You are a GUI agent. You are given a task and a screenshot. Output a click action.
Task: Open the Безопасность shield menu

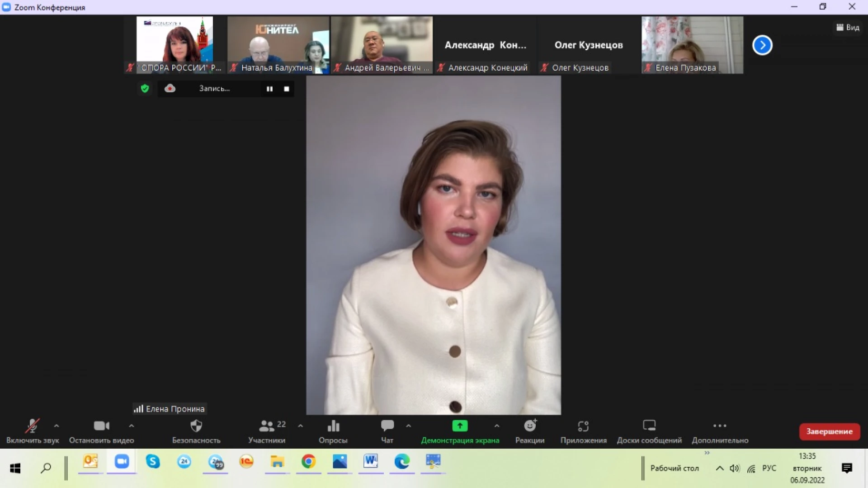tap(196, 431)
